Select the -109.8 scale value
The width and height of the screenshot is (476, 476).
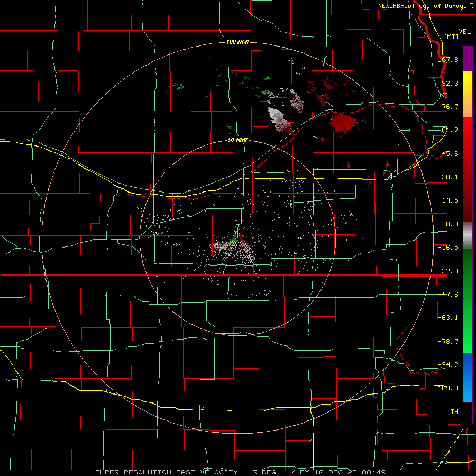click(446, 388)
